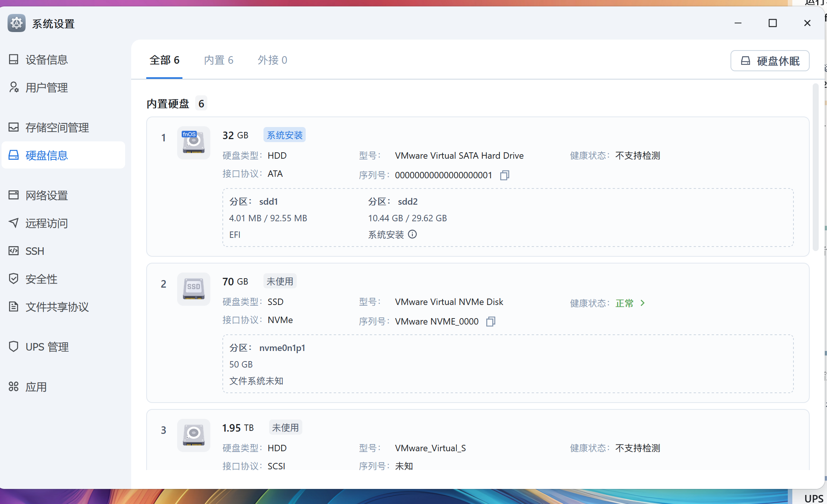
Task: Click the UPS 管理 shield icon
Action: [x=14, y=346]
